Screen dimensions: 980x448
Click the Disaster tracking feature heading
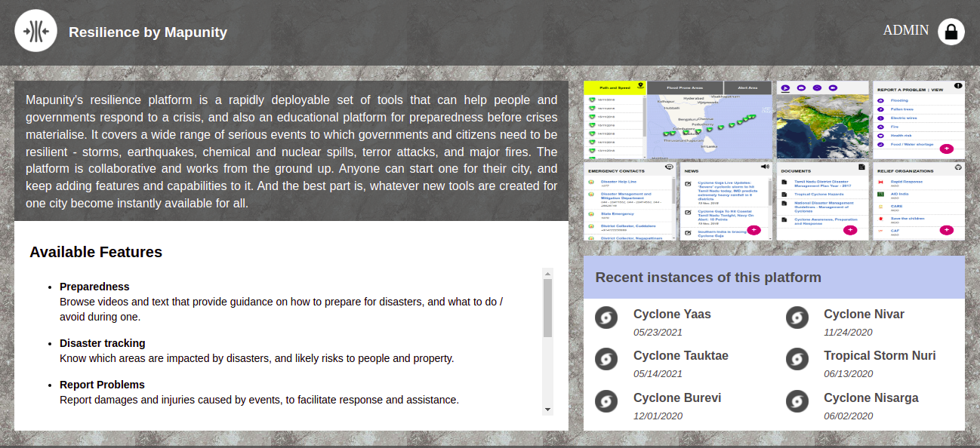pyautogui.click(x=103, y=343)
